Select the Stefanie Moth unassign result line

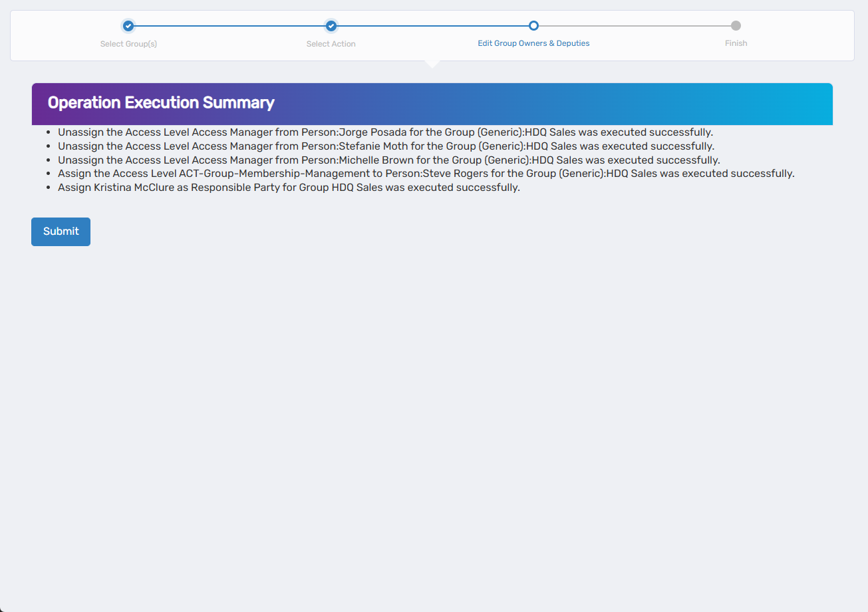[386, 146]
